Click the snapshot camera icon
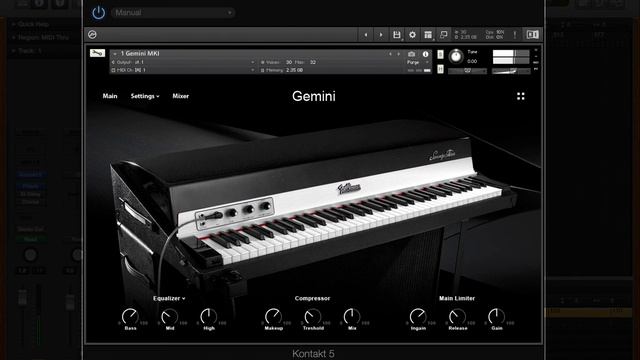Screen dimensions: 640x360 pyautogui.click(x=411, y=54)
